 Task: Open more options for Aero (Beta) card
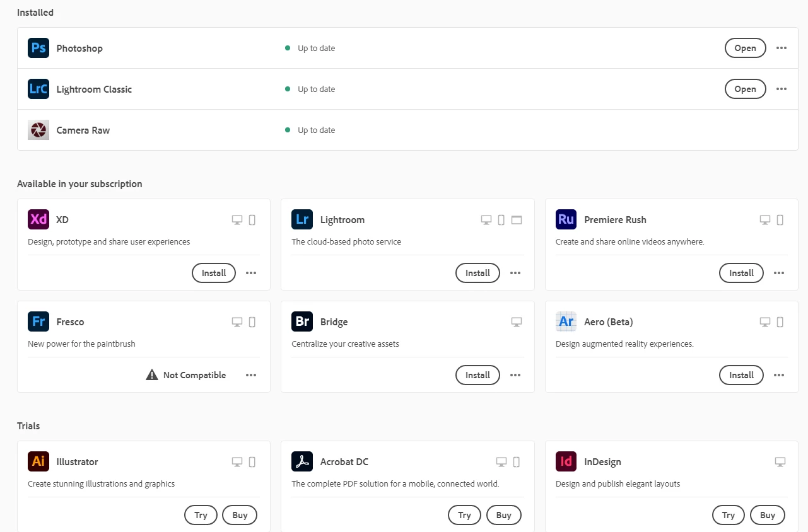pos(779,375)
